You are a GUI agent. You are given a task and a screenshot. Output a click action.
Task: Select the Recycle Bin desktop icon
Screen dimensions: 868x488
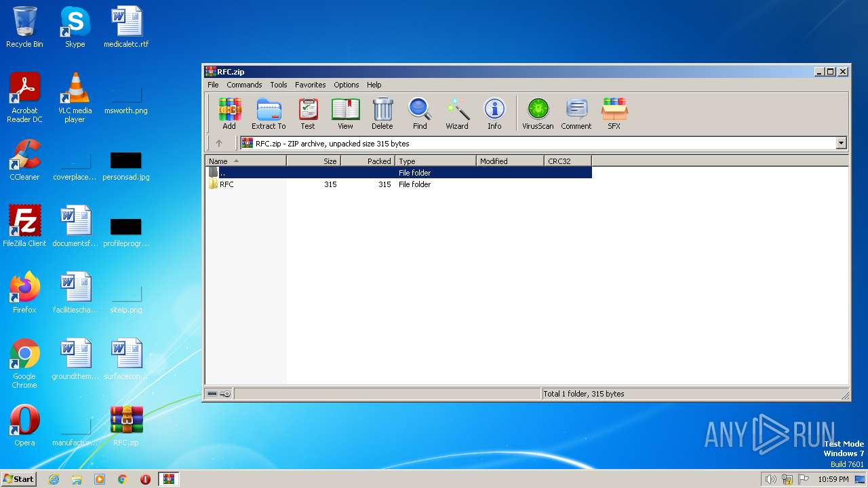(24, 28)
